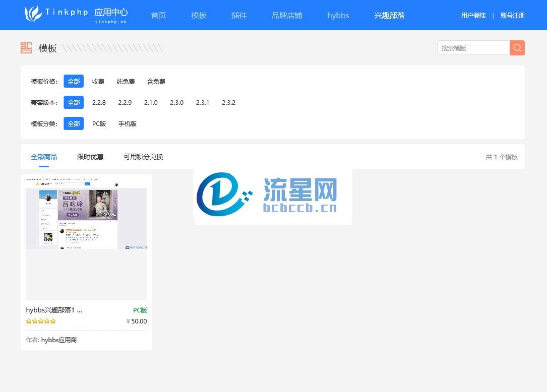Screen dimensions: 547x392
Task: Select 全部 in 模板分类 filter
Action: (74, 123)
